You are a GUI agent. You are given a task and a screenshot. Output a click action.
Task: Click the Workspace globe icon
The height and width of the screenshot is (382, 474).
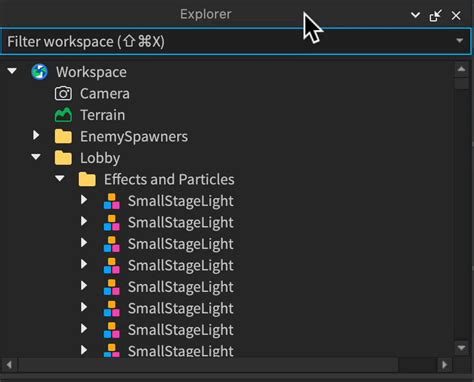point(39,72)
